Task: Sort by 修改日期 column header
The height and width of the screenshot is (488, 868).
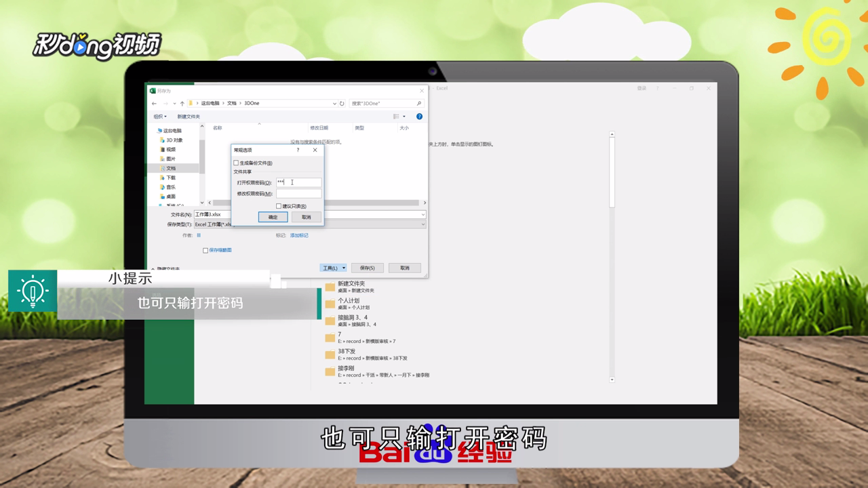Action: (319, 128)
